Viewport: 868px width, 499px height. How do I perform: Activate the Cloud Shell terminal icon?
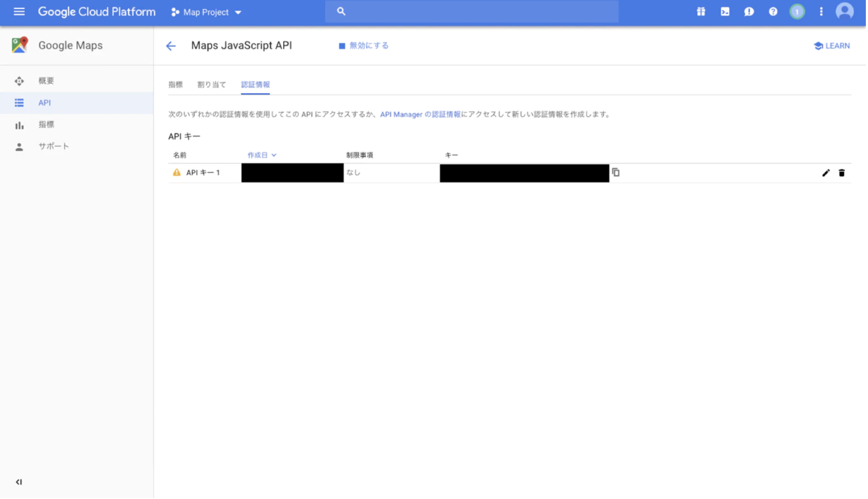click(x=726, y=11)
